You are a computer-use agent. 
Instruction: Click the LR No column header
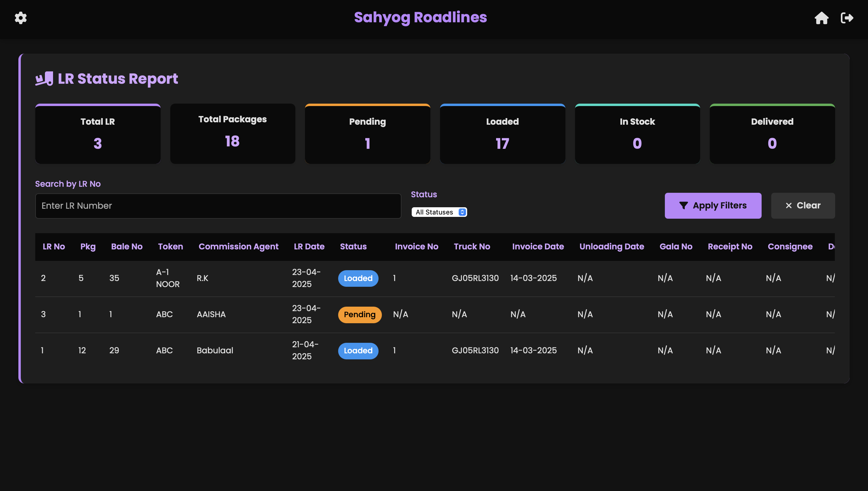[54, 246]
